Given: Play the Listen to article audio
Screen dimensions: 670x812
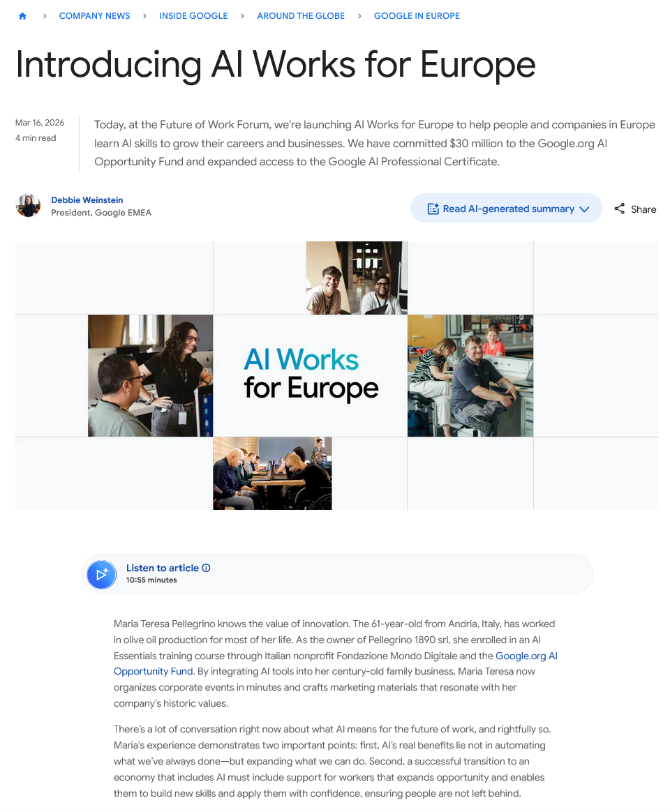Looking at the screenshot, I should [102, 574].
